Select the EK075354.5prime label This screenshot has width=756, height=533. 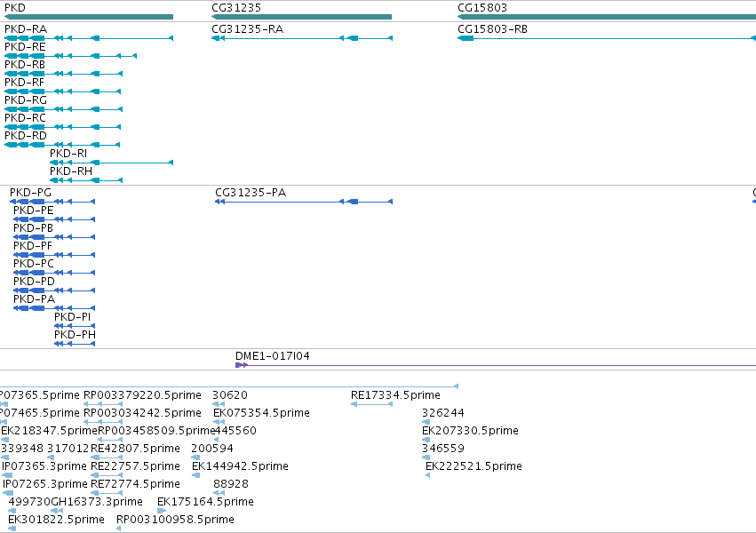pyautogui.click(x=261, y=413)
